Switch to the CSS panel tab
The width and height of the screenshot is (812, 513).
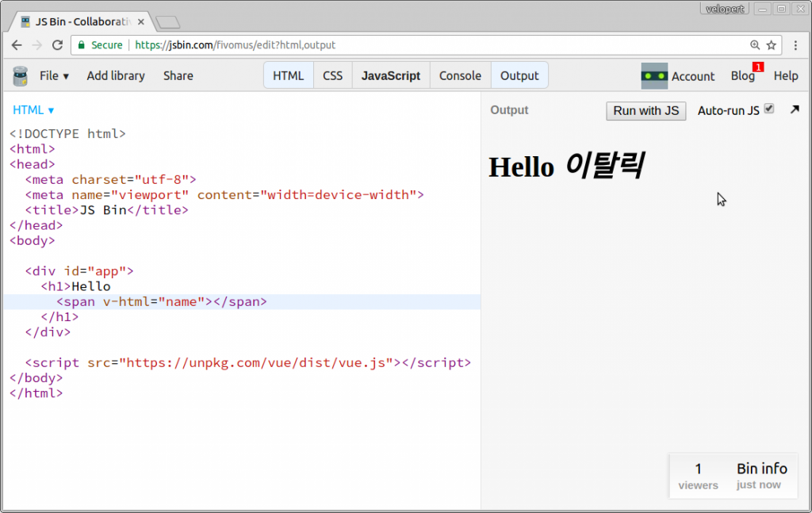pos(332,75)
